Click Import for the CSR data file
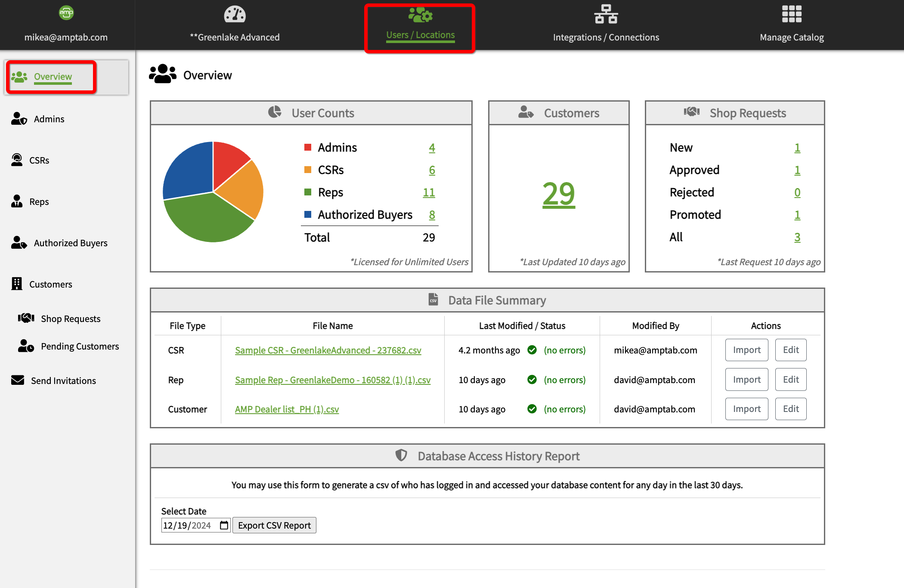 pyautogui.click(x=746, y=350)
